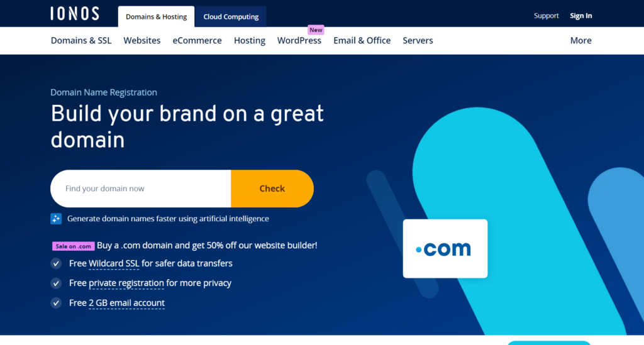Click the checkmark icon beside private registration
The height and width of the screenshot is (345, 644).
click(x=56, y=283)
